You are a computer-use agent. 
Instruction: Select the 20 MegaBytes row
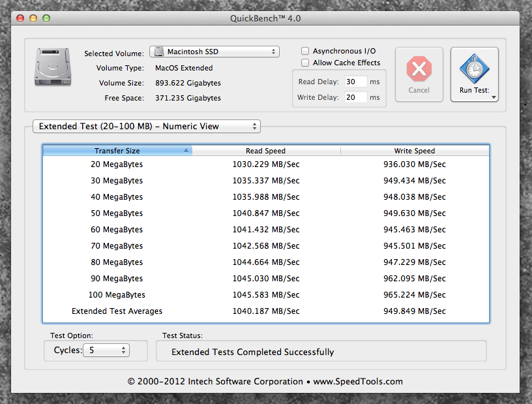tap(266, 164)
